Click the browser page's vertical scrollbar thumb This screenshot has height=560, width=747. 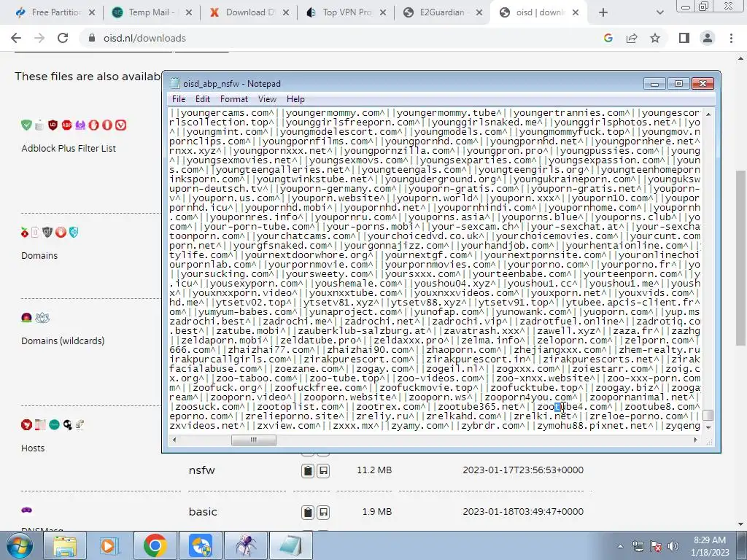(x=740, y=257)
